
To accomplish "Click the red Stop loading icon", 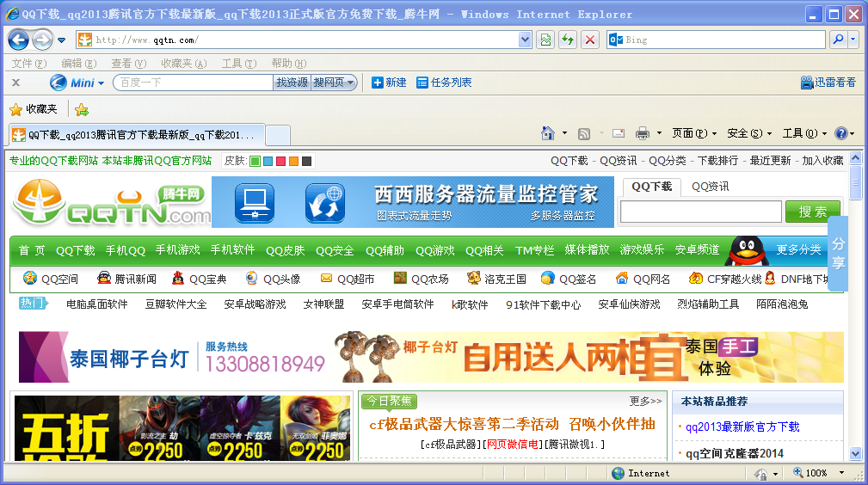I will [x=590, y=40].
